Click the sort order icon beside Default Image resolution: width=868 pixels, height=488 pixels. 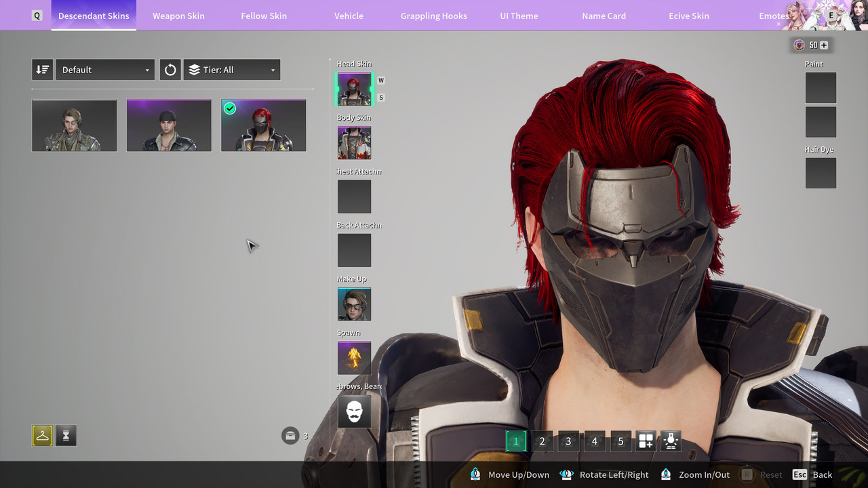click(42, 70)
